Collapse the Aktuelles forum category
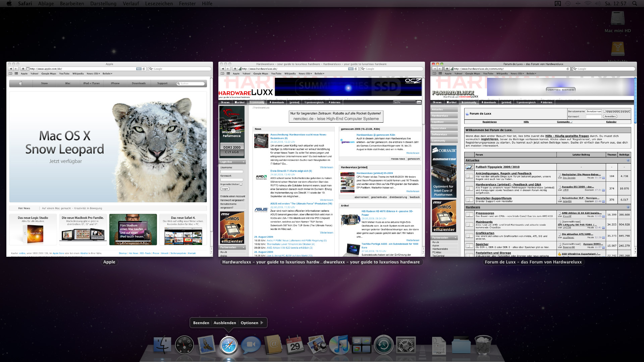This screenshot has width=644, height=362. pyautogui.click(x=628, y=160)
